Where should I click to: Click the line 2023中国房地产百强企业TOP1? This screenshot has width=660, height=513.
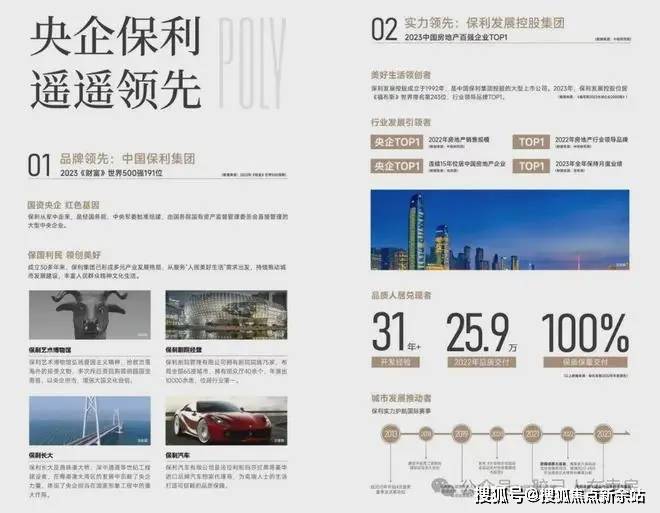click(456, 37)
